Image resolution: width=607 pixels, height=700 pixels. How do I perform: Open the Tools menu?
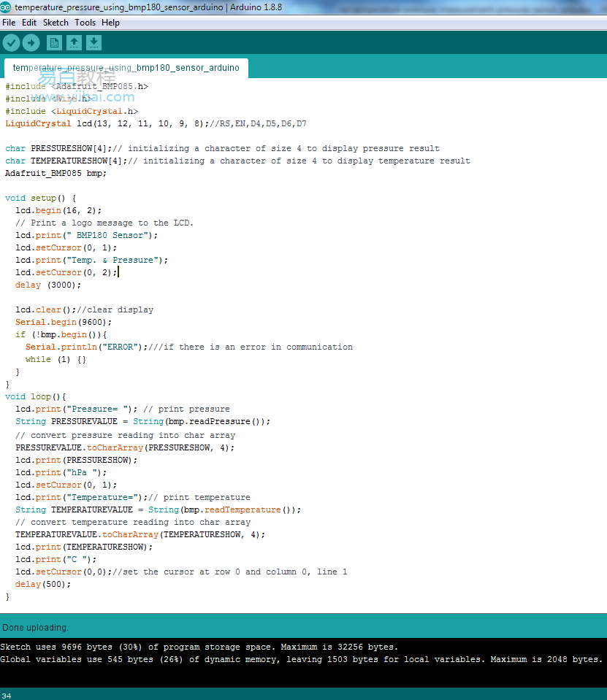pos(85,23)
